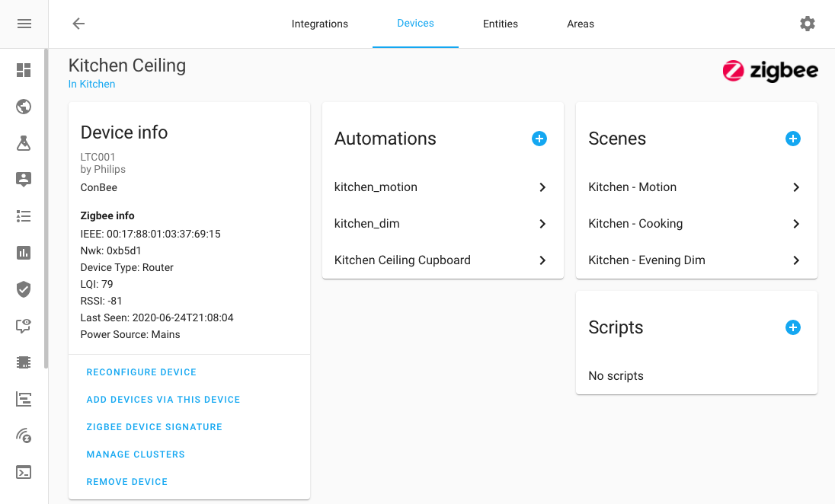835x504 pixels.
Task: Open the globe map sidebar icon
Action: click(x=24, y=107)
